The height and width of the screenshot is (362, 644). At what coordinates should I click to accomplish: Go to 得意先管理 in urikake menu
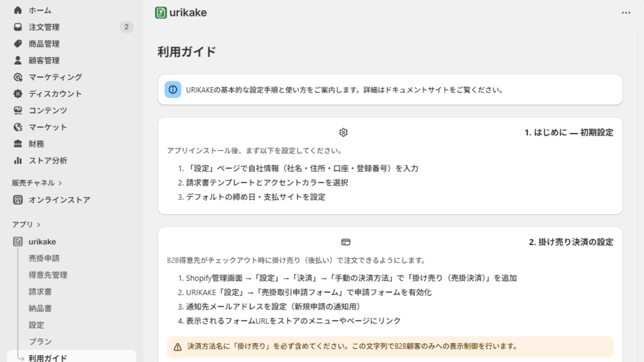tap(48, 275)
